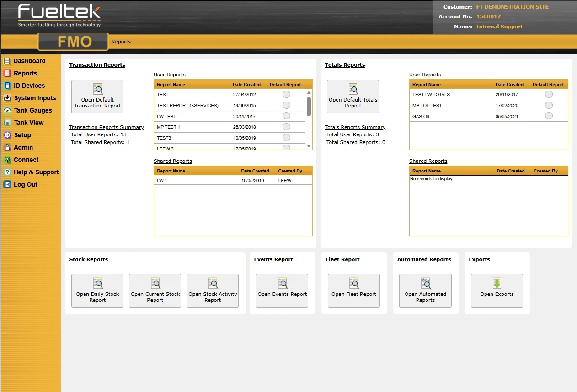Open Default Transaction Report

coord(97,97)
